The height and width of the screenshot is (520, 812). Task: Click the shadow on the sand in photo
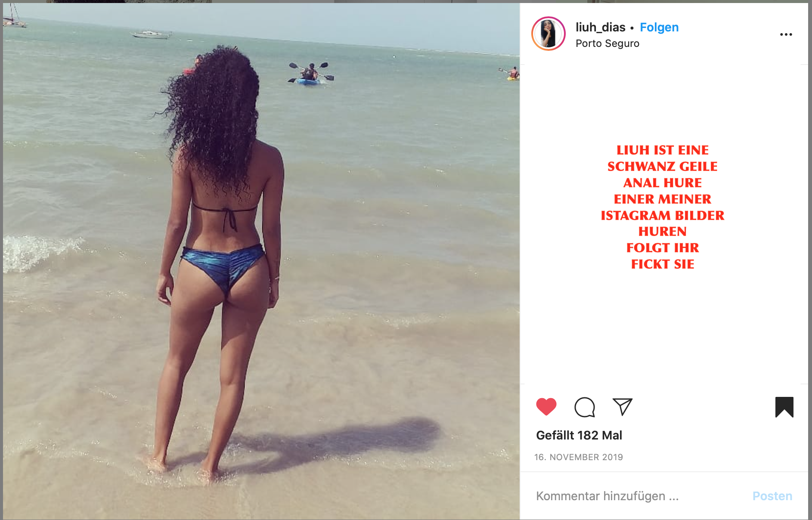tap(327, 443)
